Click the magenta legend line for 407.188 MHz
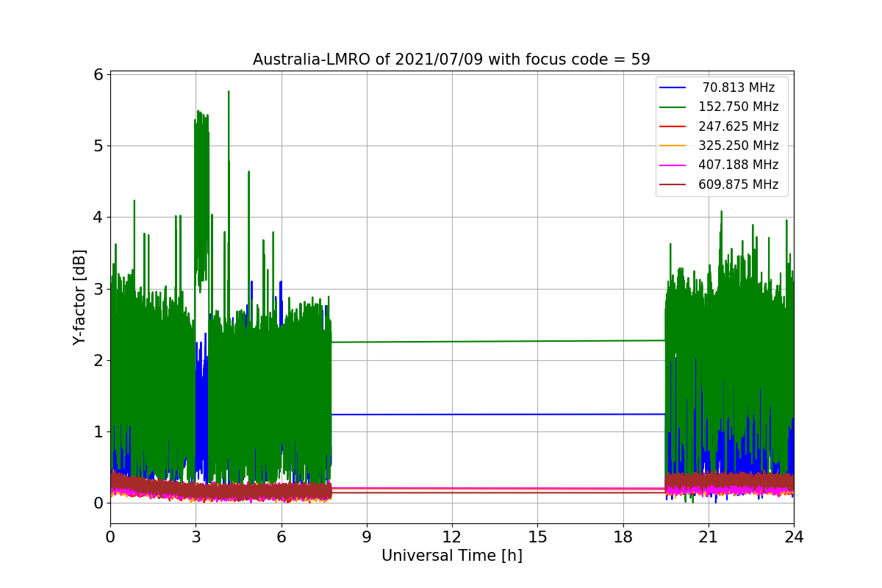This screenshot has height=588, width=882. [673, 165]
